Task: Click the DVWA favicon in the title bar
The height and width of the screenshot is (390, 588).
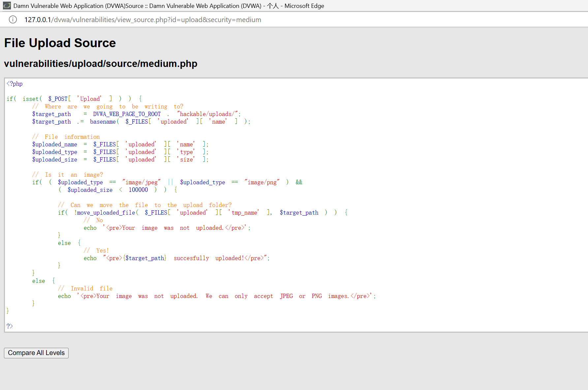Action: pyautogui.click(x=7, y=6)
